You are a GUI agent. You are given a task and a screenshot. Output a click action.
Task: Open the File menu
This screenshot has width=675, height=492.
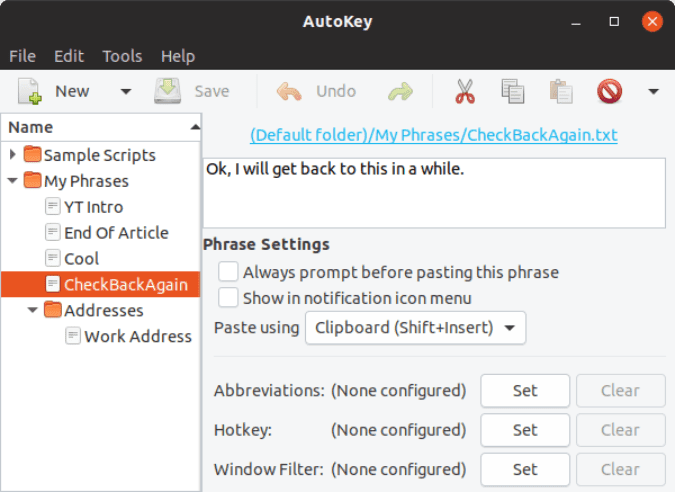pyautogui.click(x=22, y=56)
